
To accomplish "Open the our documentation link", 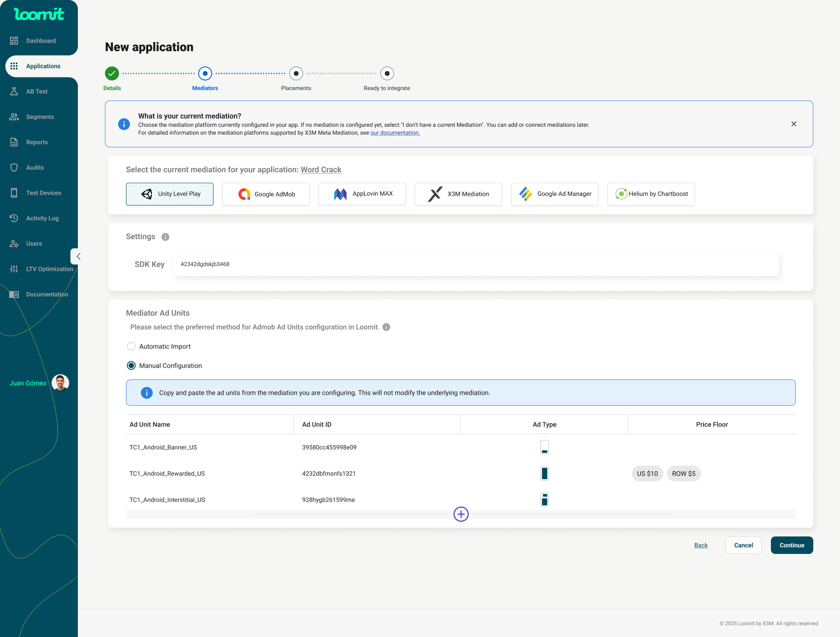I will (x=395, y=133).
